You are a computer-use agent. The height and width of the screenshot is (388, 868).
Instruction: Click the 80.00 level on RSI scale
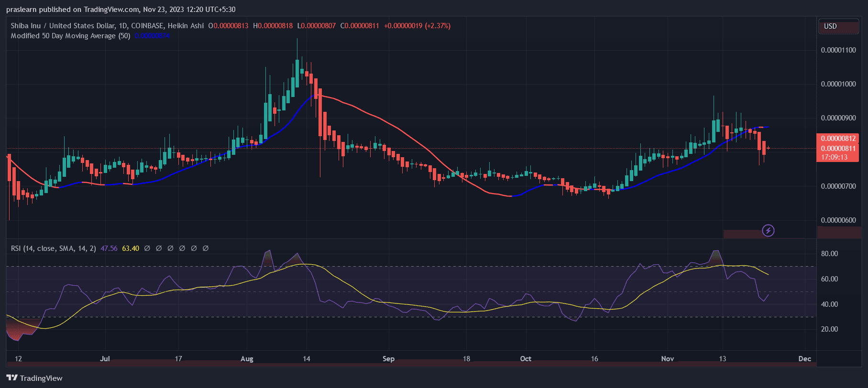tap(829, 254)
